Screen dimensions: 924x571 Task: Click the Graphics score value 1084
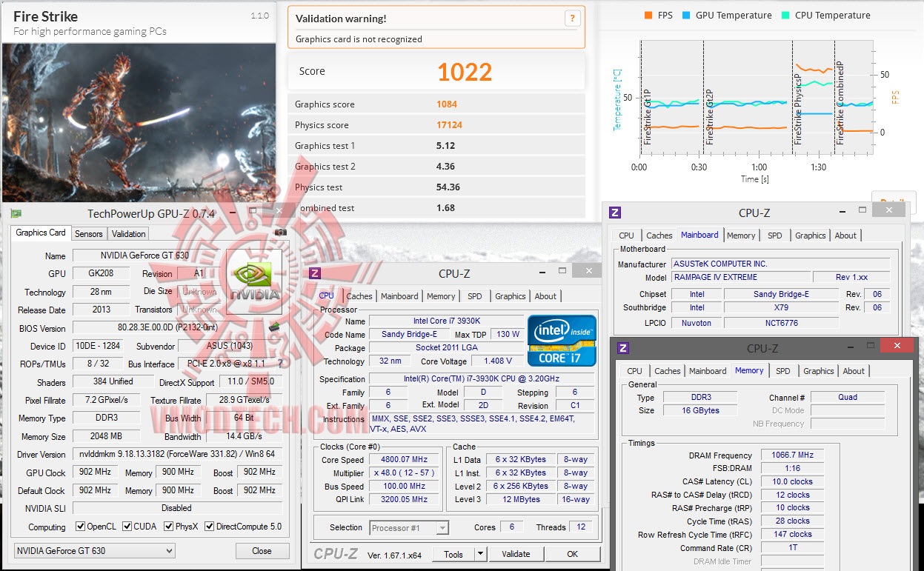[x=447, y=104]
